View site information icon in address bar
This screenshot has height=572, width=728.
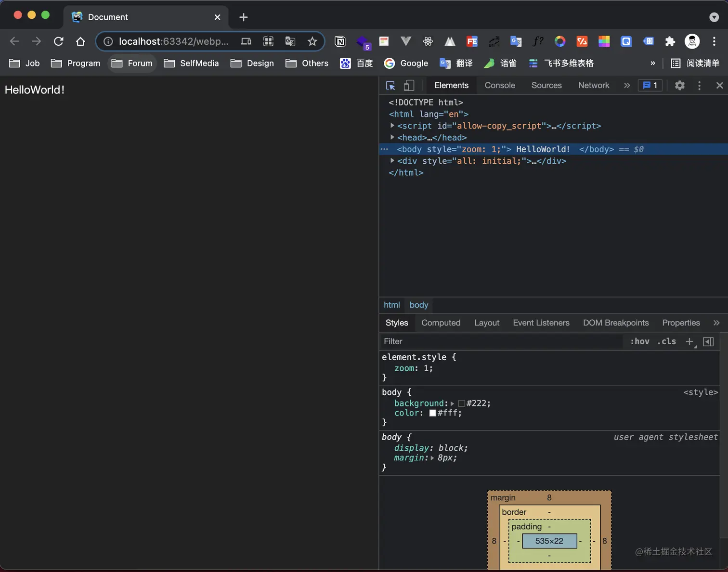tap(108, 41)
